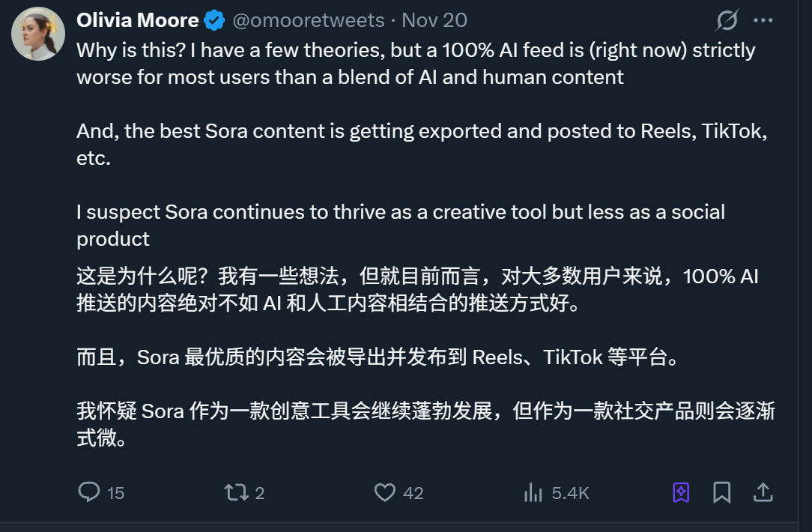Share this post via the share icon
The image size is (812, 532).
click(763, 492)
